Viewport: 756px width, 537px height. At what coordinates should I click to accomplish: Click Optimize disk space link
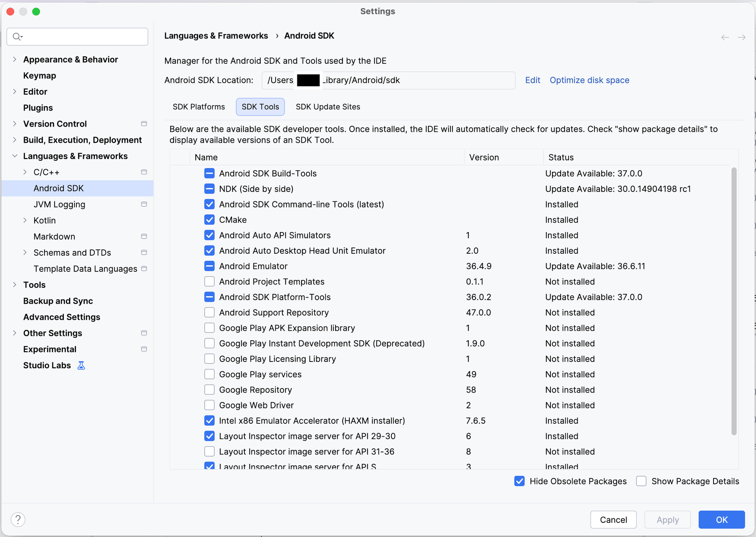pyautogui.click(x=589, y=80)
